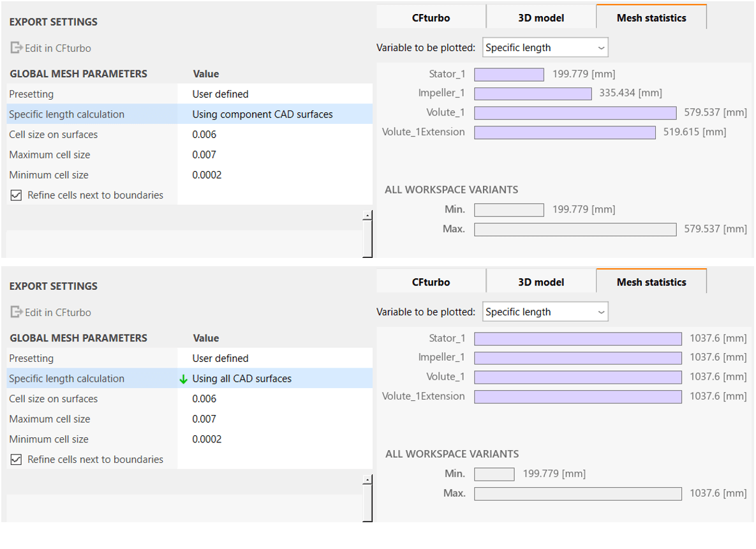
Task: Open the Mesh statistics tab in lower panel
Action: [651, 282]
